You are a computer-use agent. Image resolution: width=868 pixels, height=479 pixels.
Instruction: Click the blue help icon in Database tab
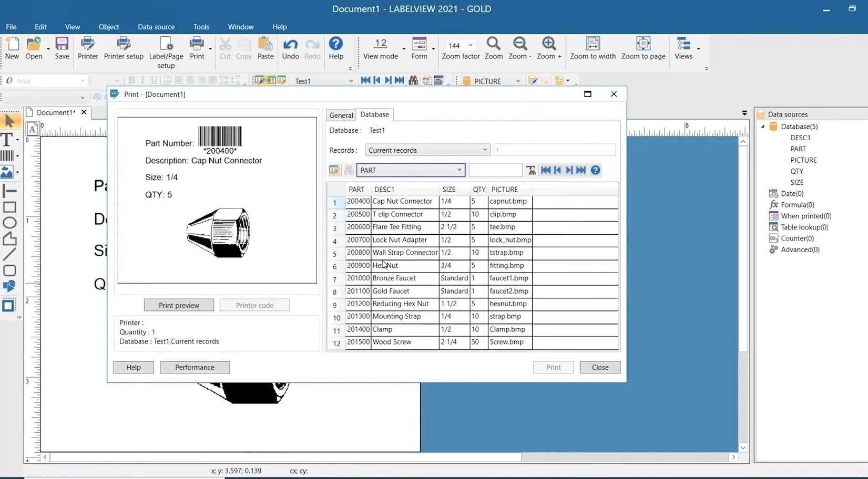tap(595, 170)
